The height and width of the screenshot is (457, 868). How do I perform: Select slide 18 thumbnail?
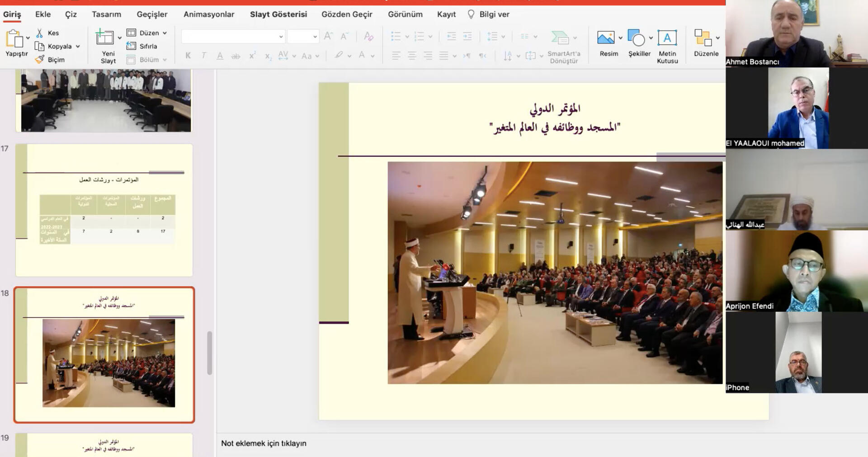(104, 355)
